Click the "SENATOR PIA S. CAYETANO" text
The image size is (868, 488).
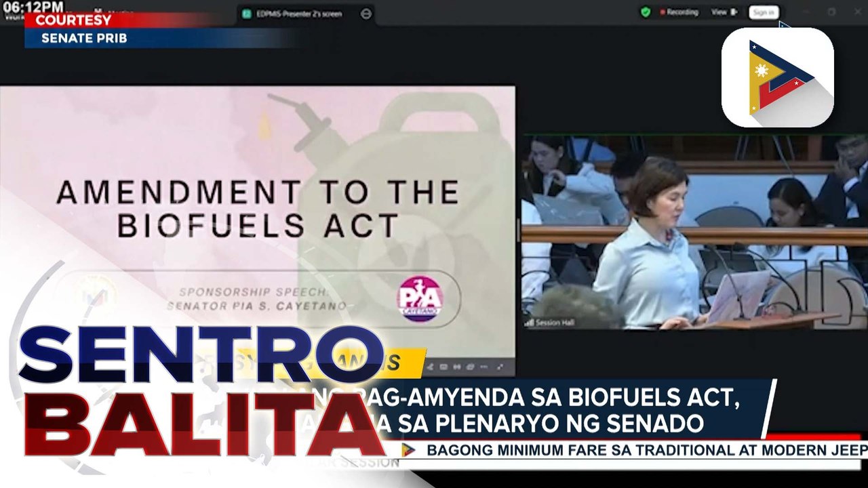[x=256, y=306]
